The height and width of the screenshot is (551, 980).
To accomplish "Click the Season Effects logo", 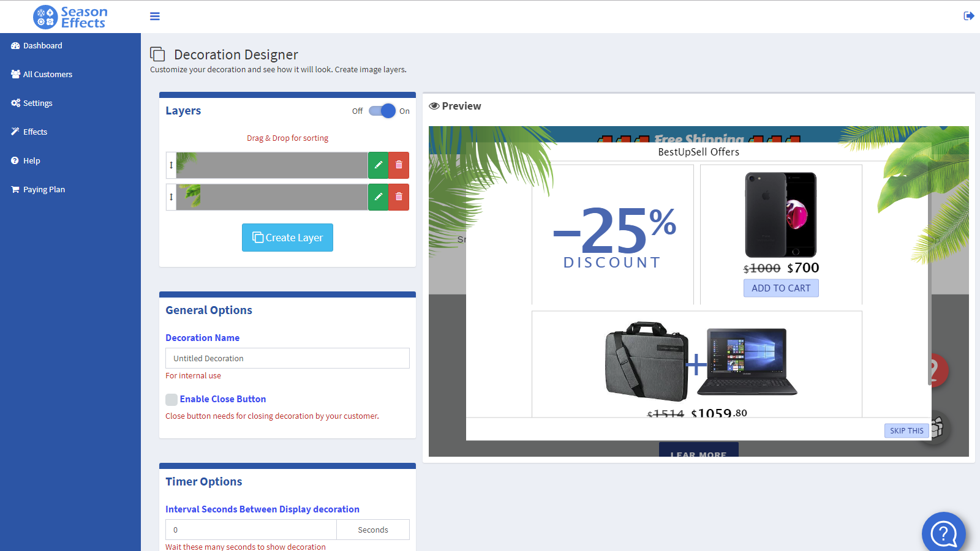I will pyautogui.click(x=70, y=17).
